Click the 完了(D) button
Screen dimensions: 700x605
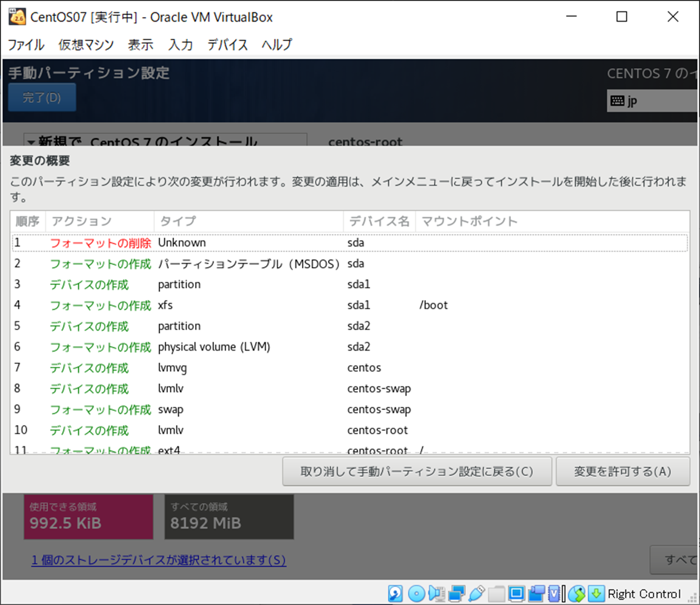coord(42,98)
